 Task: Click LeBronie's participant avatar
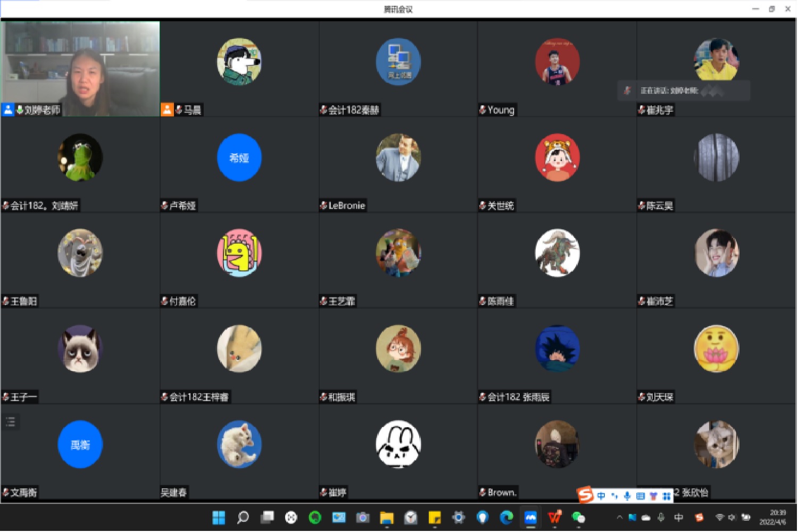coord(398,157)
